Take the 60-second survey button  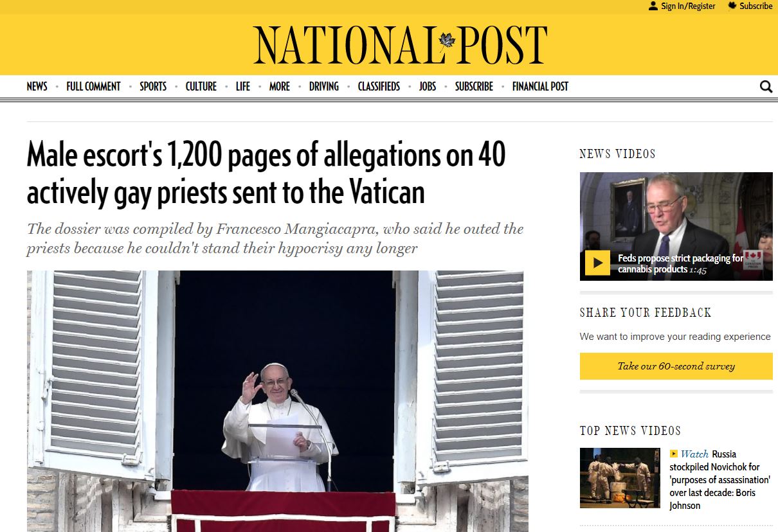[x=676, y=366]
